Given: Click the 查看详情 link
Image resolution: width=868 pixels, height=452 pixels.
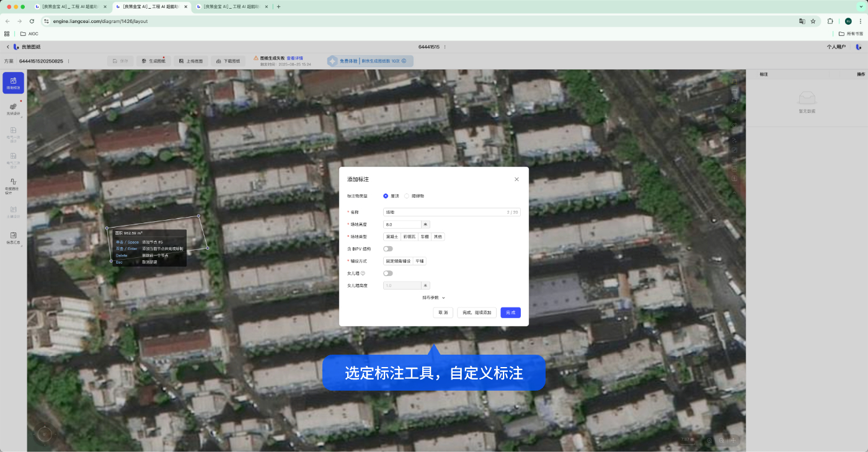Looking at the screenshot, I should (294, 58).
